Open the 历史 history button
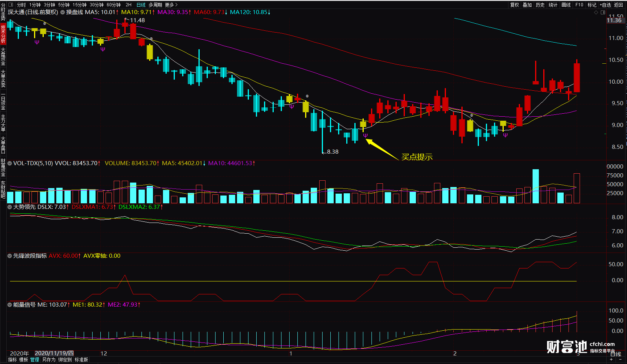Viewport: 627px width, 364px height. coord(540,5)
